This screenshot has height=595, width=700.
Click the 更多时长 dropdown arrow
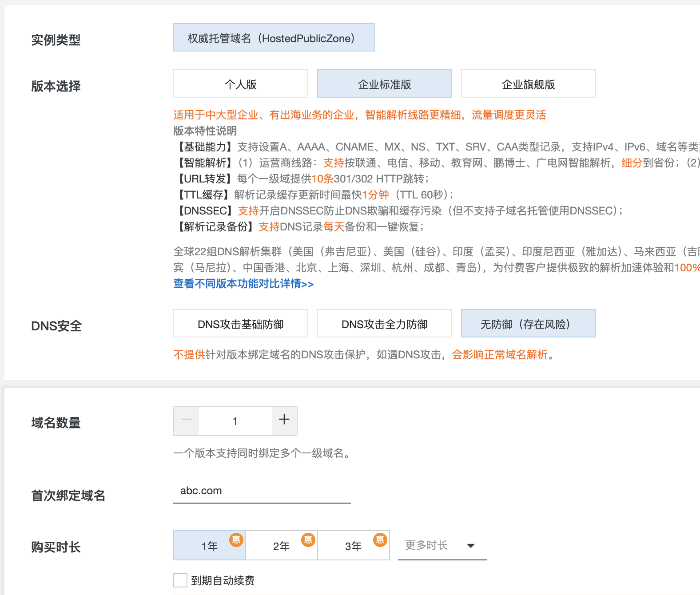point(471,546)
